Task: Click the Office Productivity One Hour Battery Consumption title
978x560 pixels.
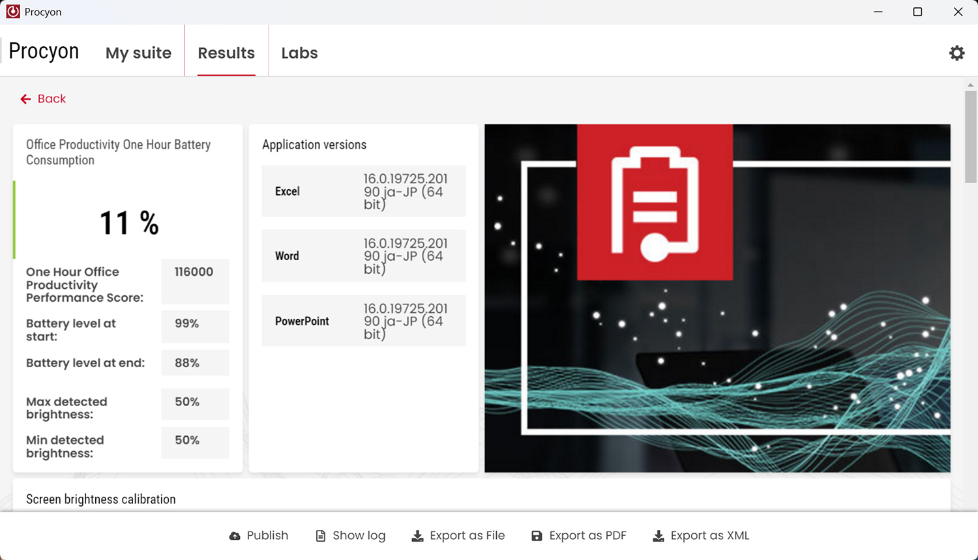Action: [x=119, y=153]
